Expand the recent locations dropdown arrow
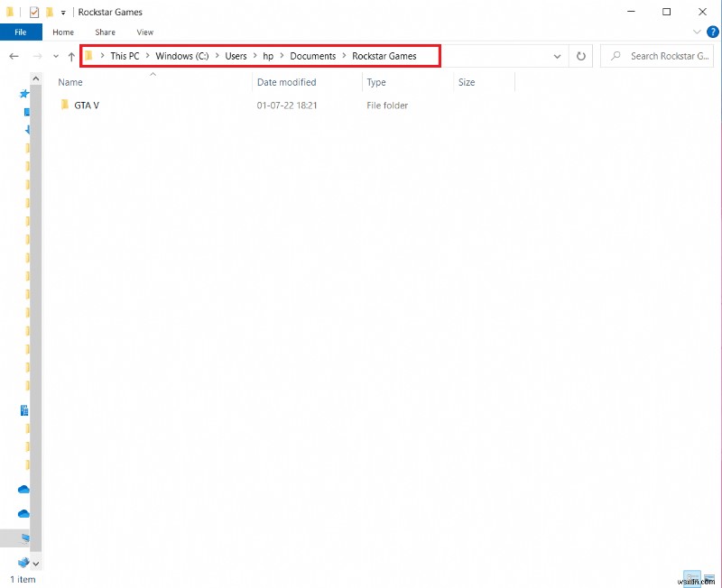Image resolution: width=722 pixels, height=588 pixels. point(56,56)
